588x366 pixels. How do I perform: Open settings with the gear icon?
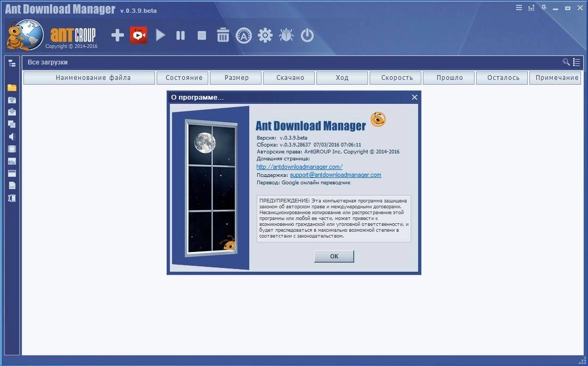265,36
